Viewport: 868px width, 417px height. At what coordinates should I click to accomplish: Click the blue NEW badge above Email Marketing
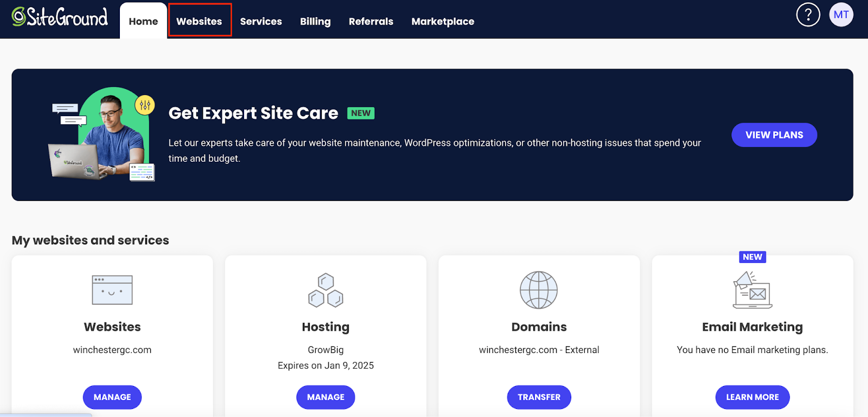pyautogui.click(x=752, y=257)
